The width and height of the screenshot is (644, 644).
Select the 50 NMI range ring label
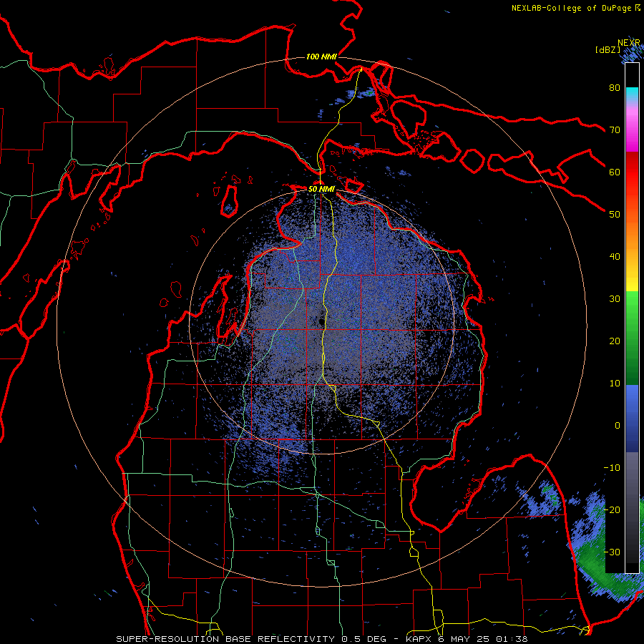(x=321, y=190)
